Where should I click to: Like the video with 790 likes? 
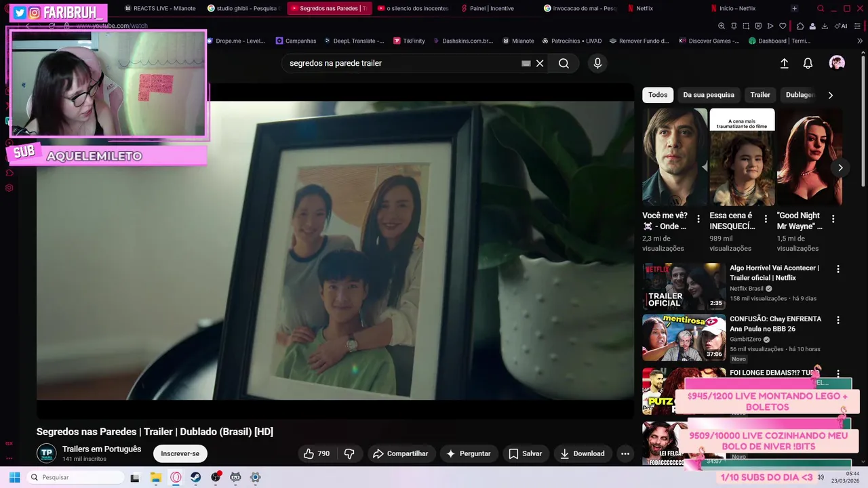tap(317, 453)
